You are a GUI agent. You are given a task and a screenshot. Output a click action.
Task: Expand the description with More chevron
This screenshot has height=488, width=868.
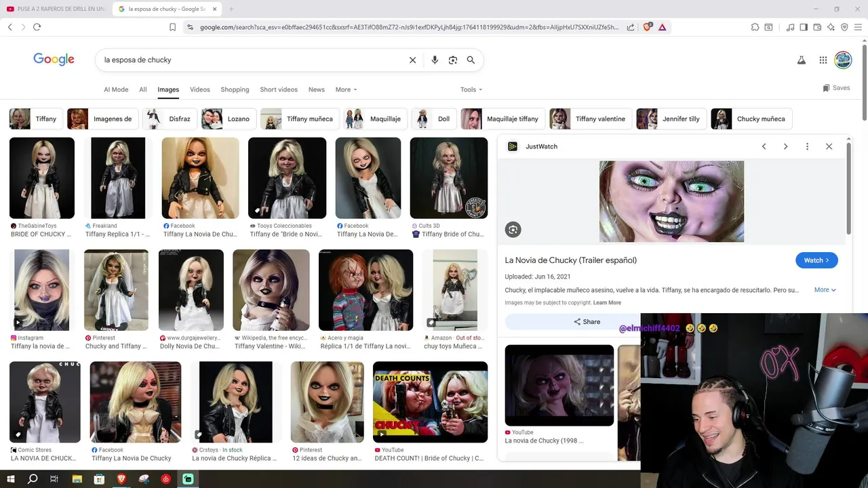[x=825, y=290]
